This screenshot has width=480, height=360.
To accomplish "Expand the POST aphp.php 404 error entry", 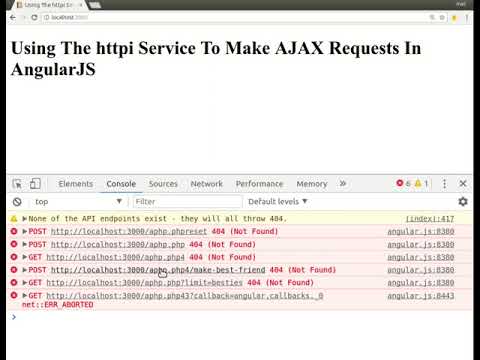I will (24, 244).
